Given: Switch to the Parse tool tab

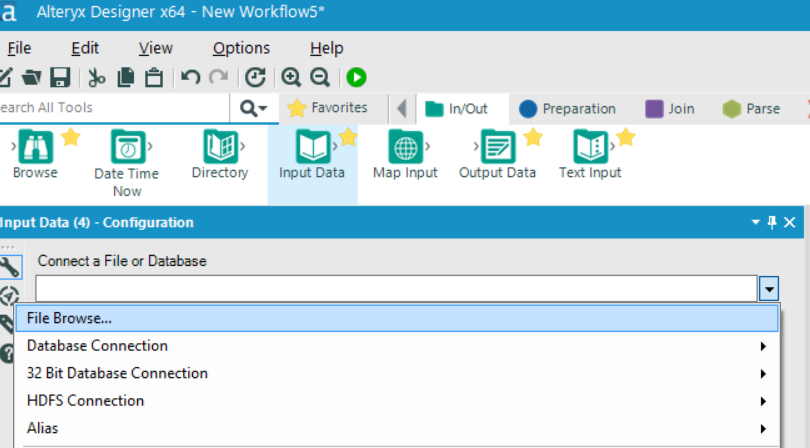Looking at the screenshot, I should [x=751, y=109].
